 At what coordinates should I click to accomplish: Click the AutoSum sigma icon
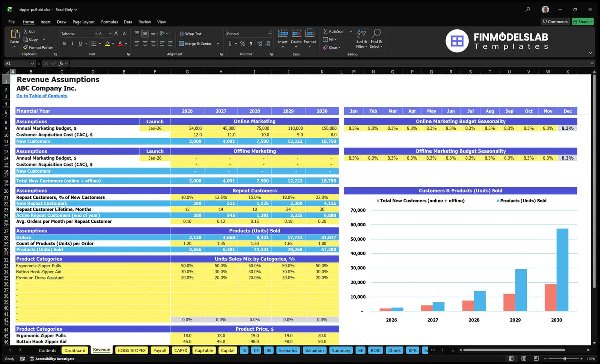point(325,31)
